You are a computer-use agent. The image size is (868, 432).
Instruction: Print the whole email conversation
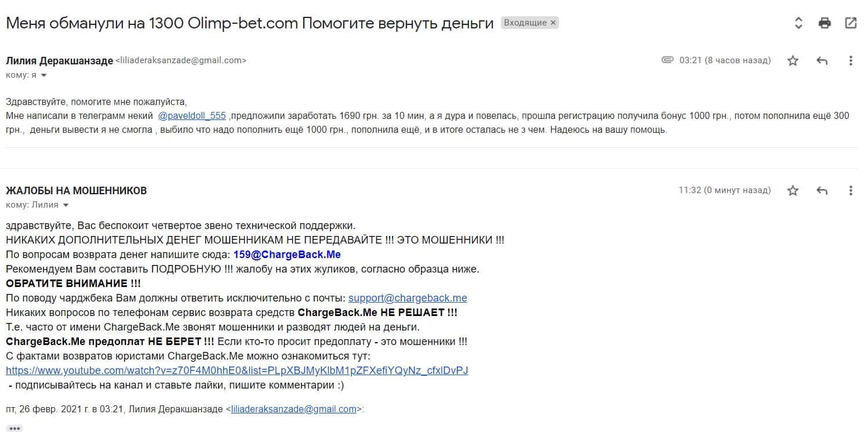825,23
